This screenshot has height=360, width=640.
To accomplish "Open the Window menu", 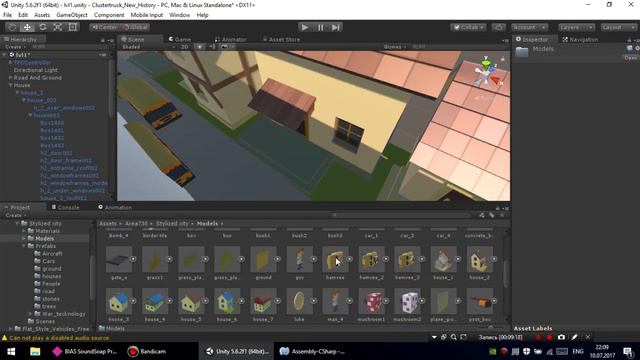I will pyautogui.click(x=180, y=15).
